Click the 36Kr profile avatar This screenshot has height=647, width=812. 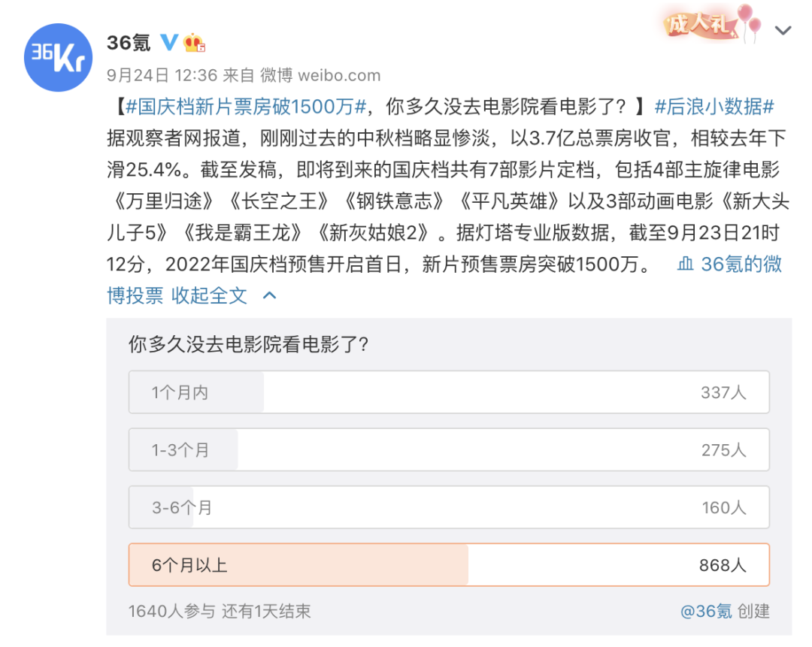(x=58, y=58)
